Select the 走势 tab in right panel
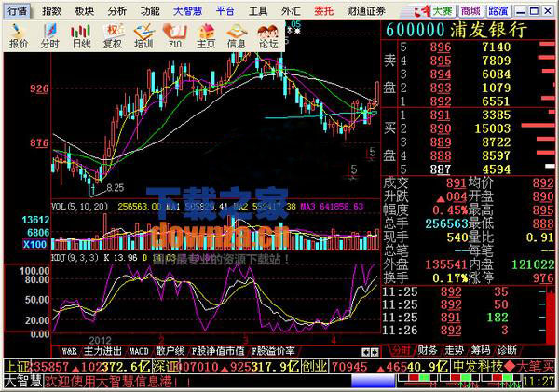Screen dimensions: 559x392 tap(455, 351)
